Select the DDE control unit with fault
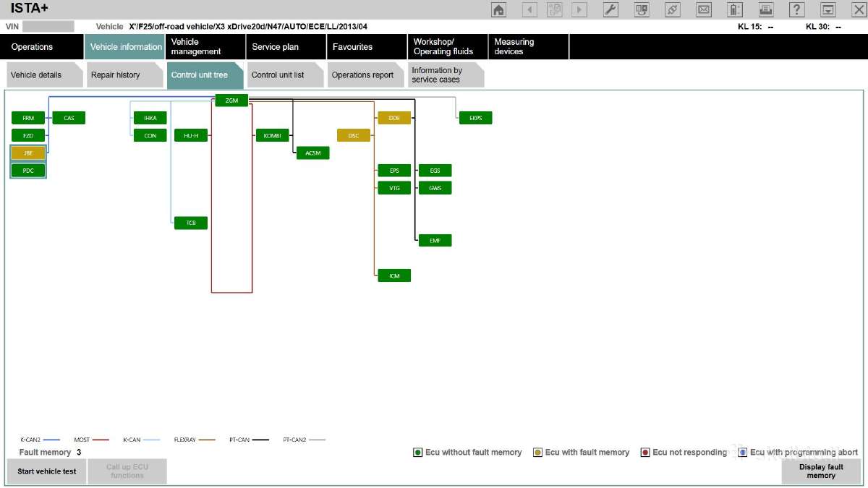 pyautogui.click(x=394, y=118)
